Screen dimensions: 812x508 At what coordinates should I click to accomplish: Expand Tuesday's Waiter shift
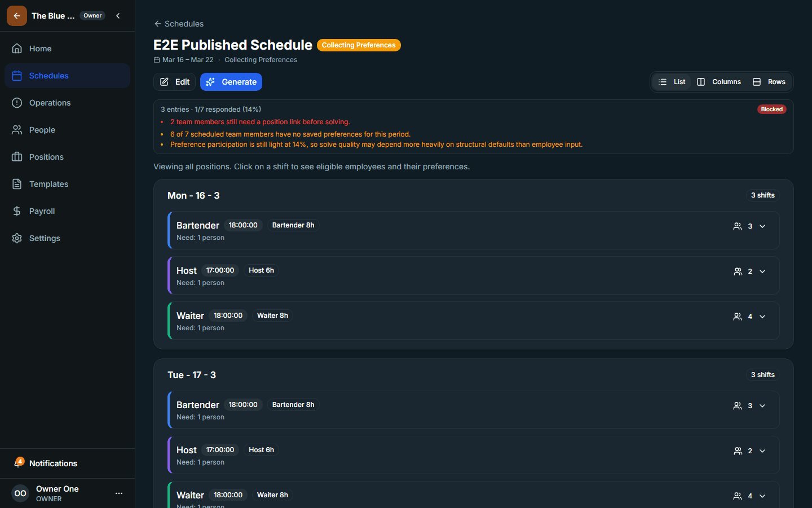click(762, 496)
